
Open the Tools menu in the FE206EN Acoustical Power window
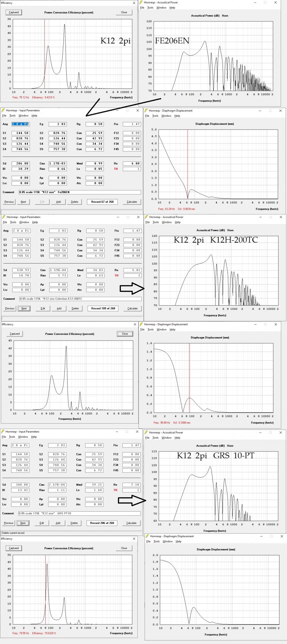click(x=150, y=8)
